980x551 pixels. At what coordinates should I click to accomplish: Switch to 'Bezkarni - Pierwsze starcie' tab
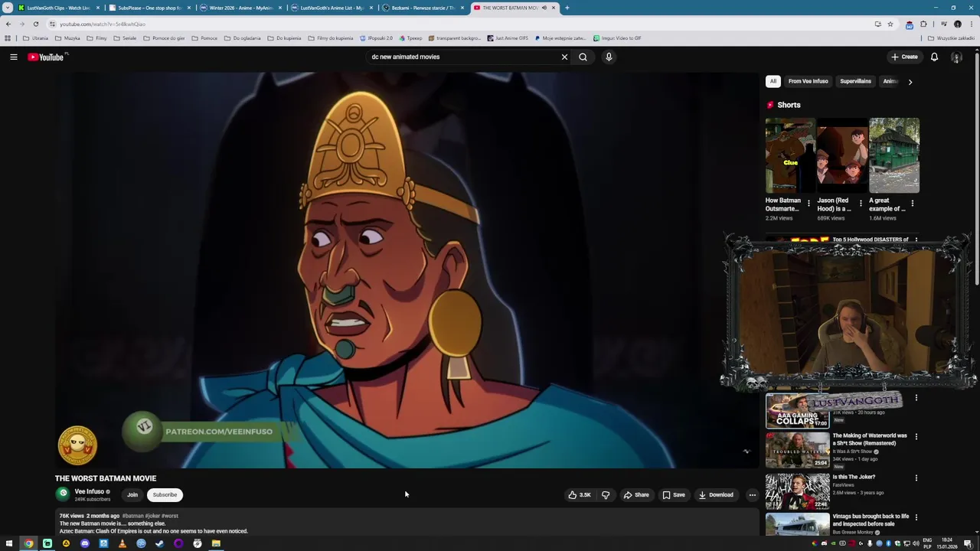pos(423,8)
